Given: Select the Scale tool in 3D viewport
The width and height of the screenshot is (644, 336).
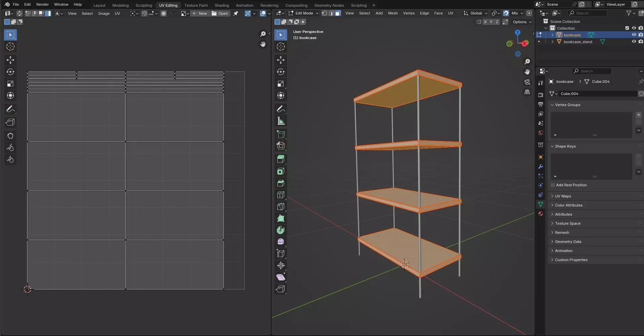Looking at the screenshot, I should coord(281,84).
